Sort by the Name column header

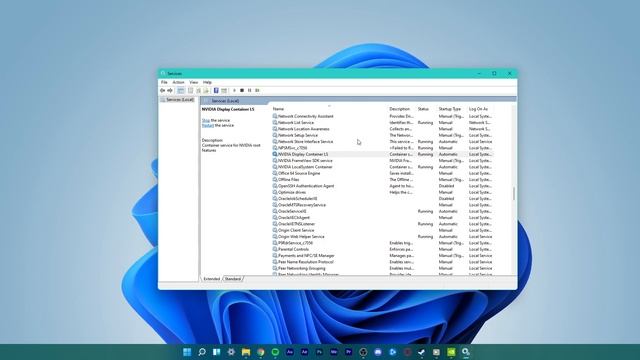point(329,109)
